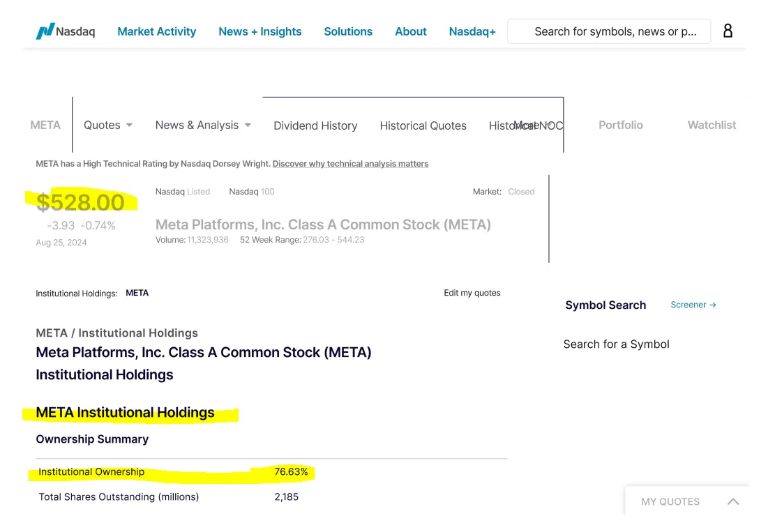
Task: Select the -3.93 -0.74% price change
Action: click(x=81, y=226)
